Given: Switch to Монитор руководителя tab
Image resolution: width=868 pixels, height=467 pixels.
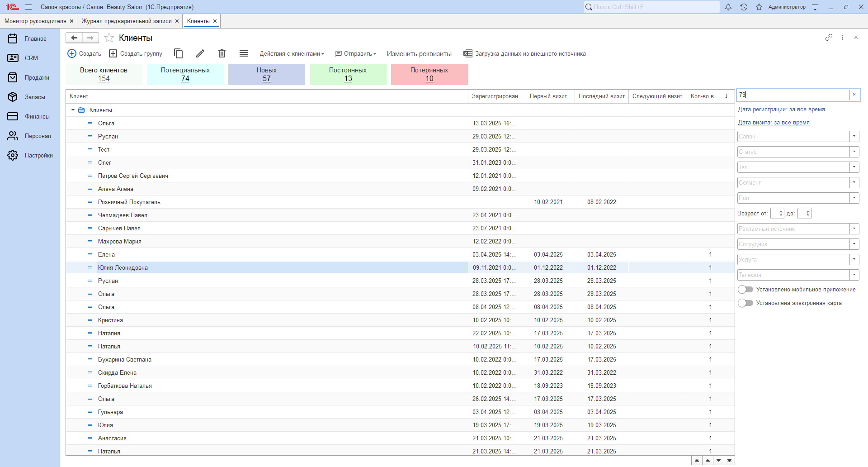Looking at the screenshot, I should pyautogui.click(x=35, y=21).
